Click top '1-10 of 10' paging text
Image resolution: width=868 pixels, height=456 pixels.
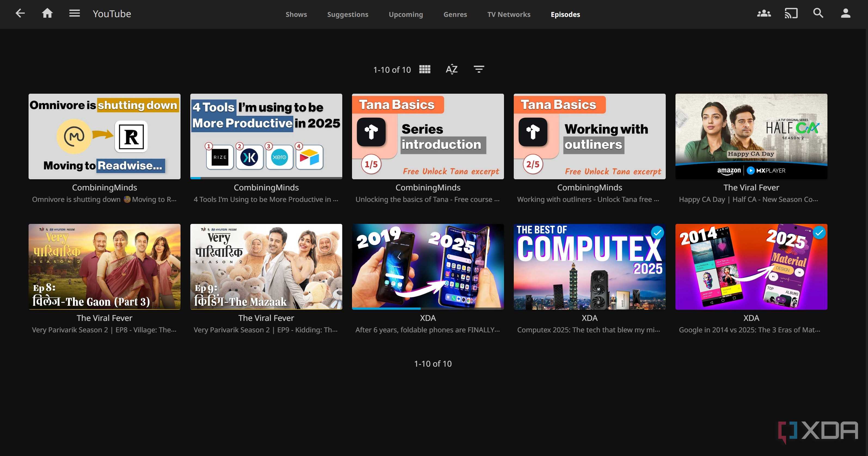coord(392,70)
